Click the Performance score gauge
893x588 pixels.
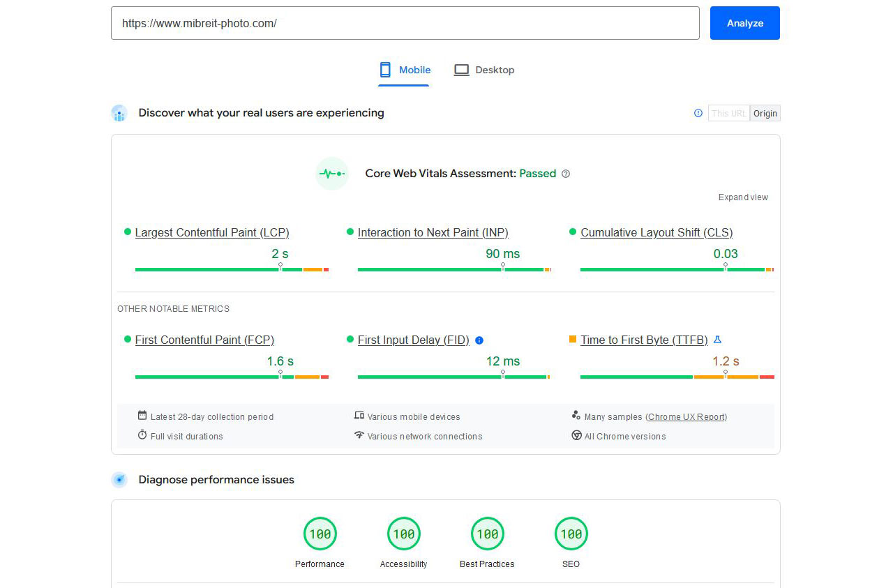click(x=320, y=534)
